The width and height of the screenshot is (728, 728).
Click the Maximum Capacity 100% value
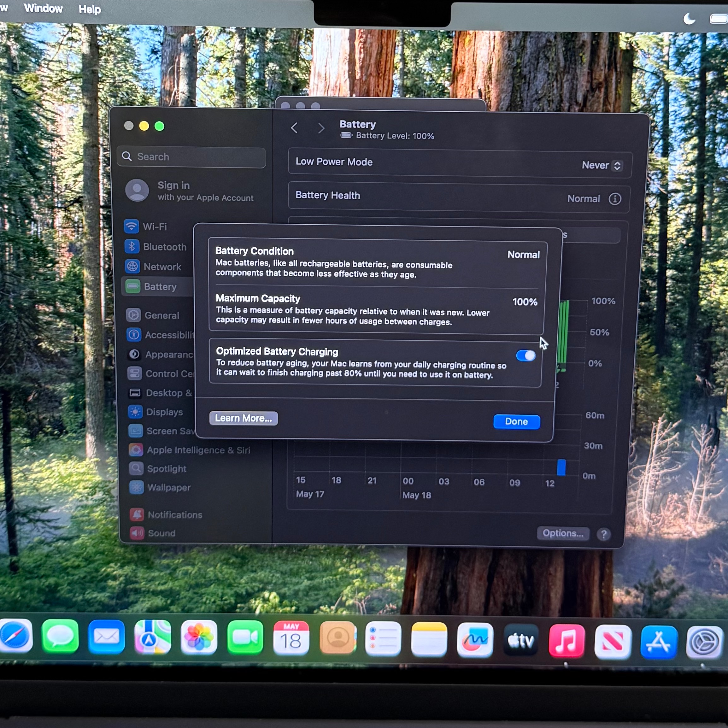coord(525,302)
